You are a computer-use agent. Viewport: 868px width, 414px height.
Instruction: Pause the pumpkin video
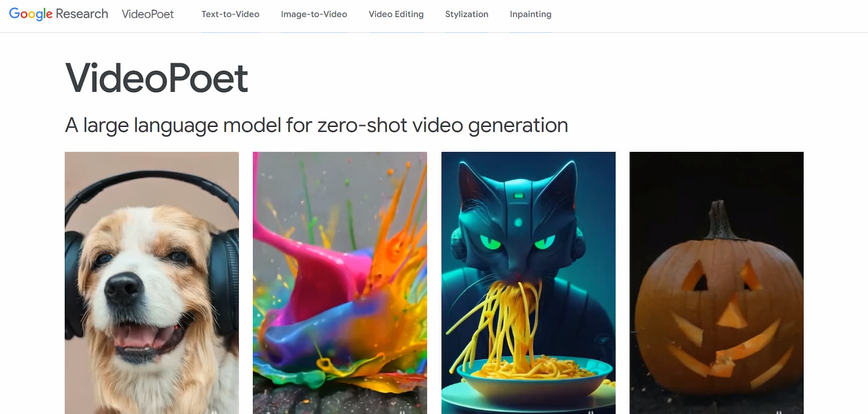tap(779, 412)
